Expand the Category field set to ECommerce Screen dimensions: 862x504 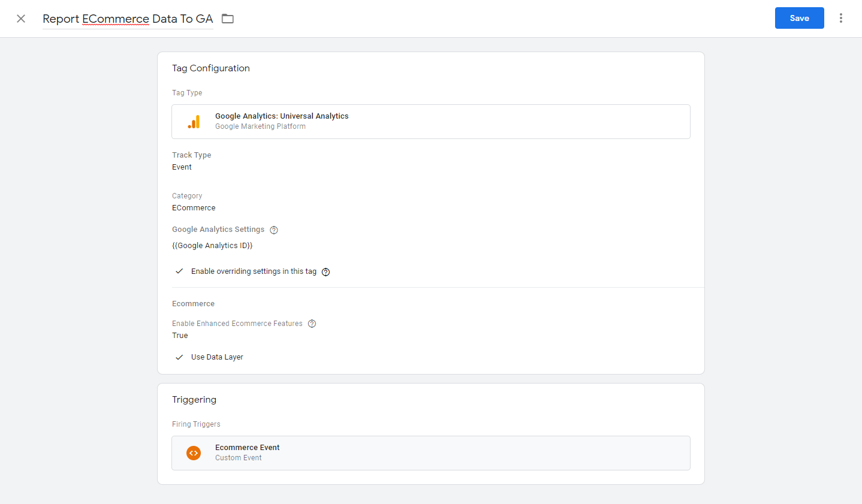point(194,207)
